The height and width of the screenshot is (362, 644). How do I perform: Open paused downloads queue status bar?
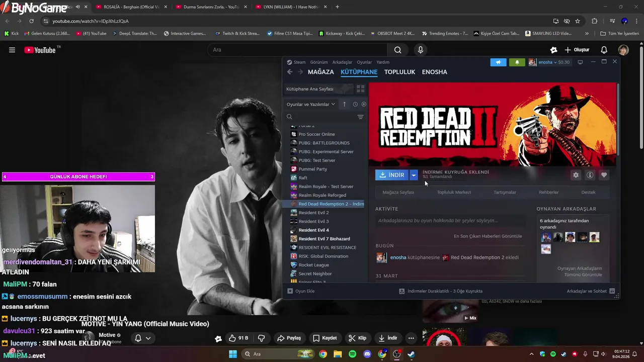pos(441,291)
